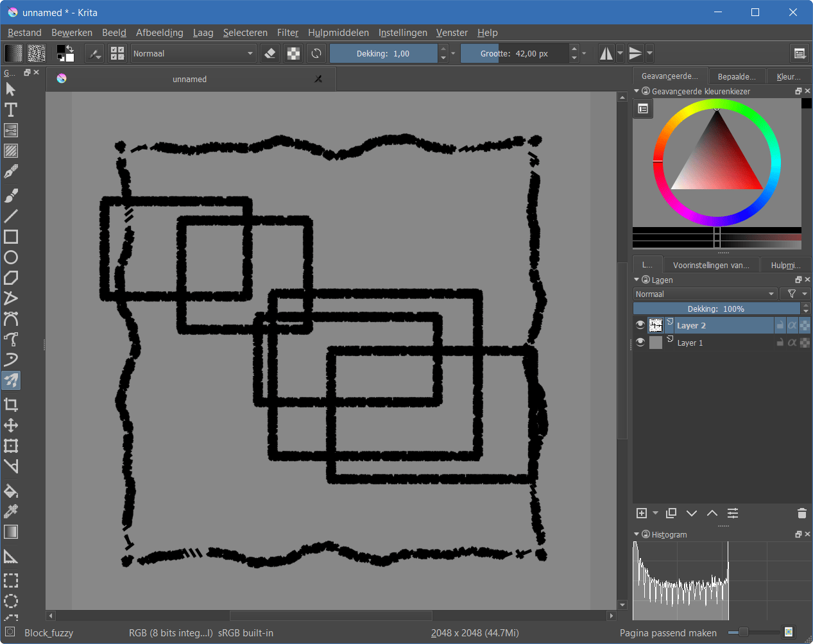This screenshot has width=813, height=644.
Task: Select the Freehand Brush tool
Action: 11,195
